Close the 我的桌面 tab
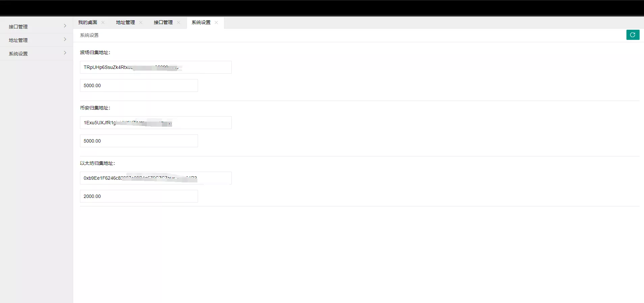 tap(103, 23)
